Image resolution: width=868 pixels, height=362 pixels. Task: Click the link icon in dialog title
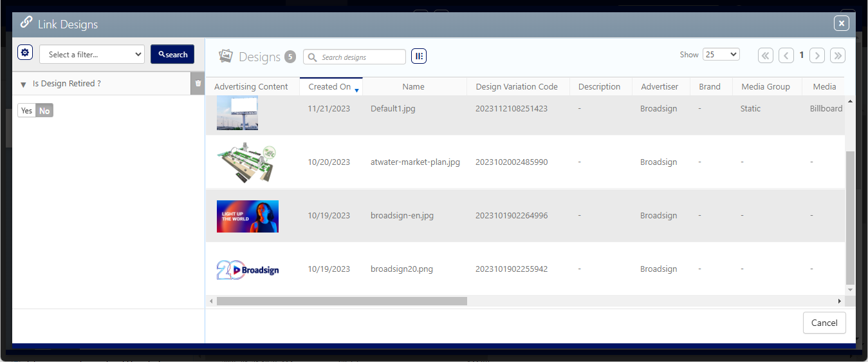tap(26, 22)
